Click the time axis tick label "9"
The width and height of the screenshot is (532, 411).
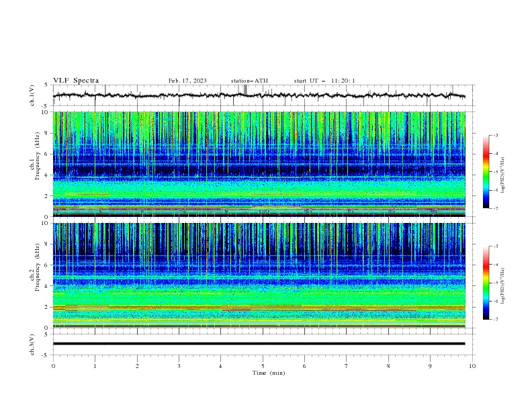click(x=430, y=366)
